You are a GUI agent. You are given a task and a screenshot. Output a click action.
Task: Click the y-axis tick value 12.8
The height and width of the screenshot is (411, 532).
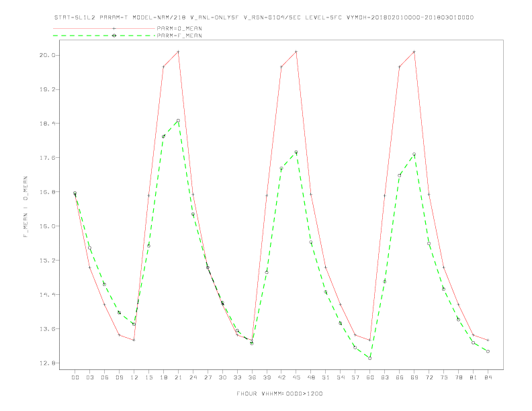[48, 363]
